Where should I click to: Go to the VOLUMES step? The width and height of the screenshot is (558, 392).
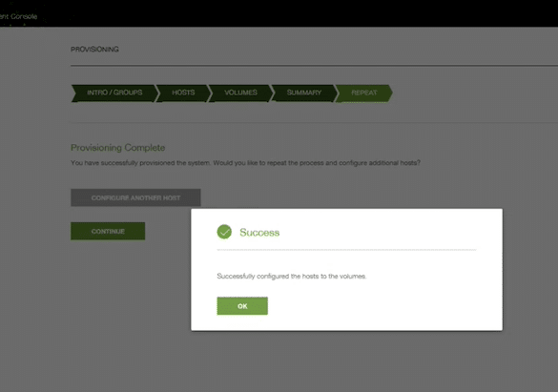click(x=240, y=93)
